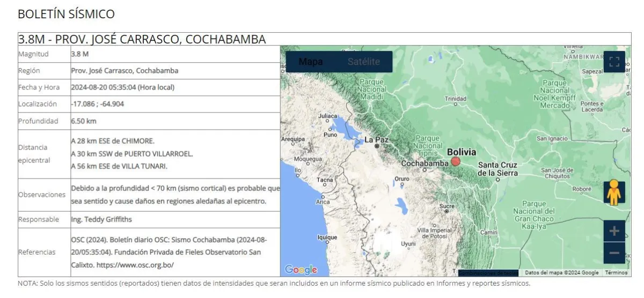Viewport: 644px width, 298px height.
Task: Switch to Mapa view
Action: [x=311, y=62]
